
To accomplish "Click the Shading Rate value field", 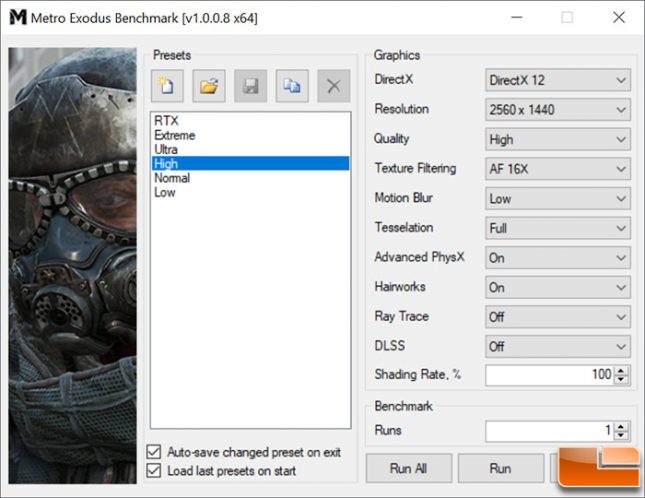I will coord(550,375).
